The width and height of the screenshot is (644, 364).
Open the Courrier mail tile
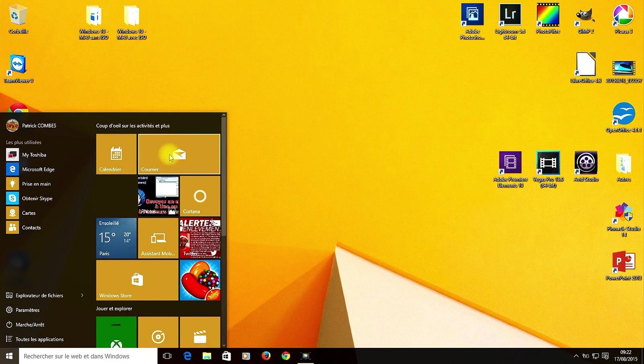pyautogui.click(x=179, y=154)
